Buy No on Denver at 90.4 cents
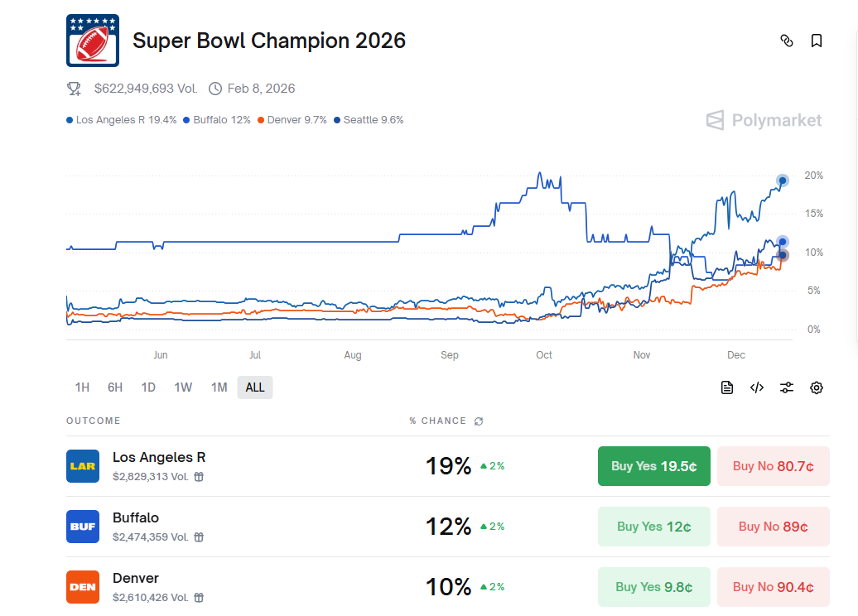 773,586
